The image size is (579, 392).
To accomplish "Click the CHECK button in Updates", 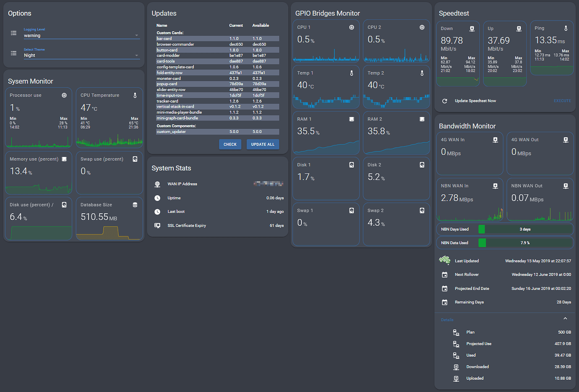I will pyautogui.click(x=230, y=144).
